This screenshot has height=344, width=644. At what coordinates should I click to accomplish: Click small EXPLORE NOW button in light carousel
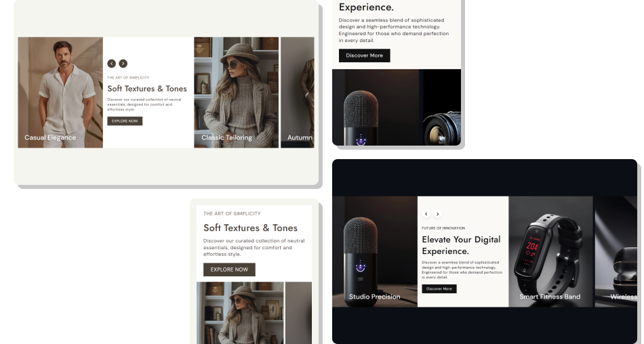[125, 121]
